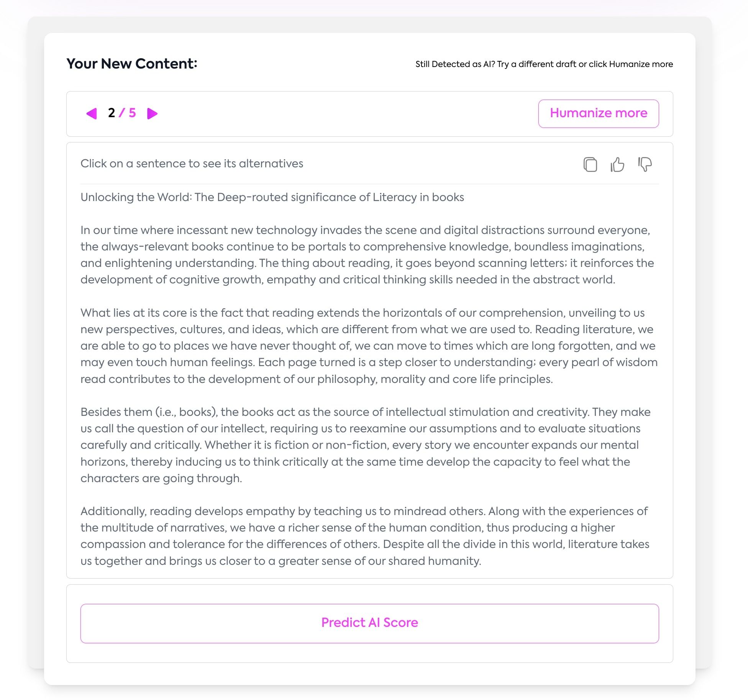
Task: Give thumbs up feedback on this draft
Action: click(617, 165)
